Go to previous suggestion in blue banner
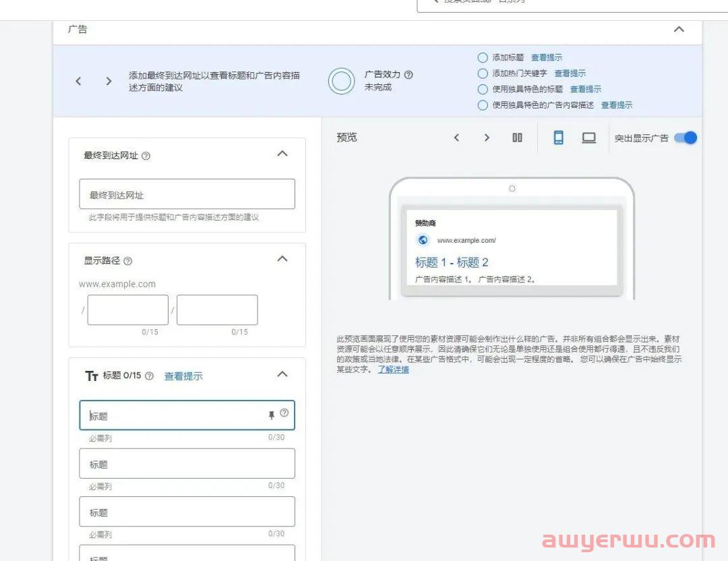The image size is (728, 561). 78,82
